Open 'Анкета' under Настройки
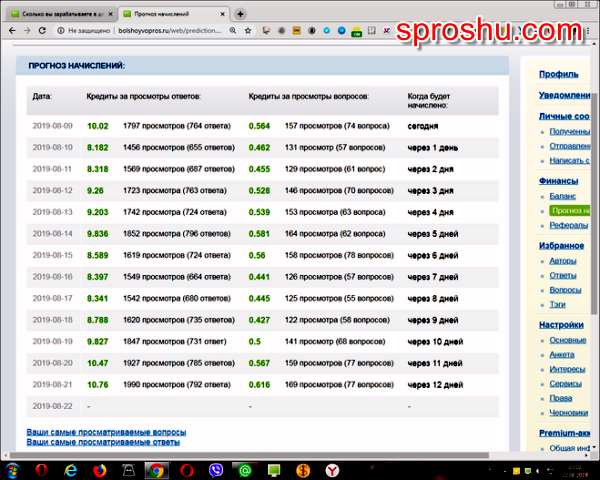 [563, 354]
